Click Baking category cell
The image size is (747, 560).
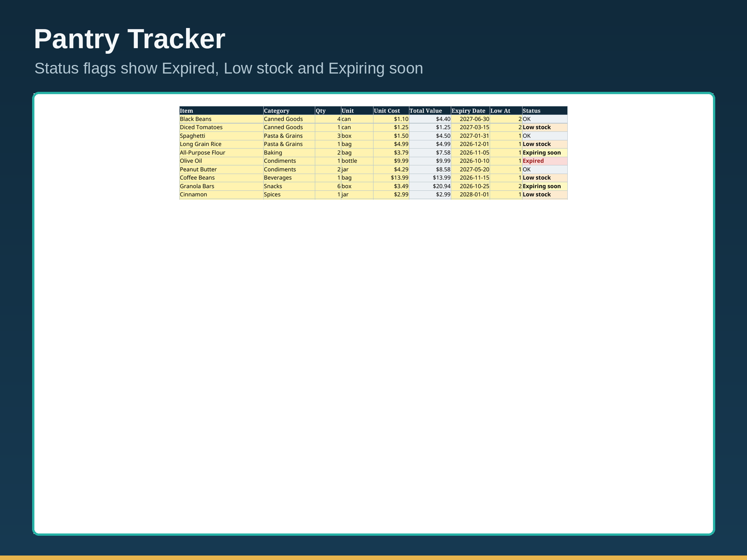289,153
